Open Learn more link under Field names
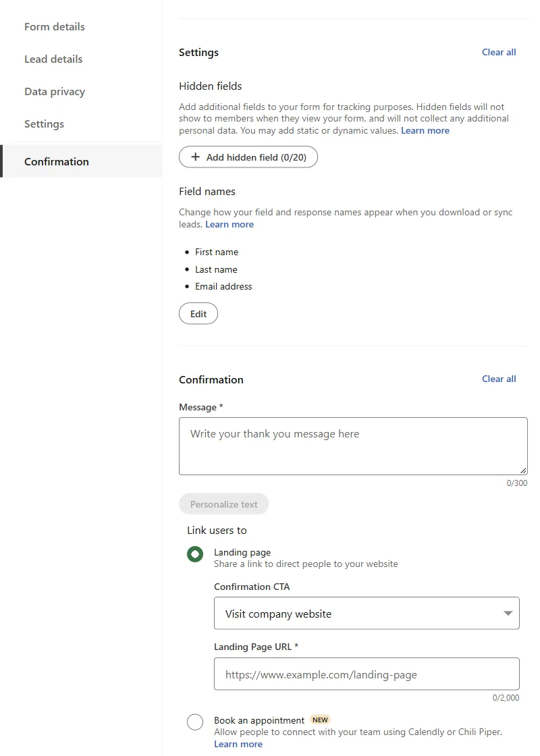This screenshot has width=540, height=756. click(230, 224)
